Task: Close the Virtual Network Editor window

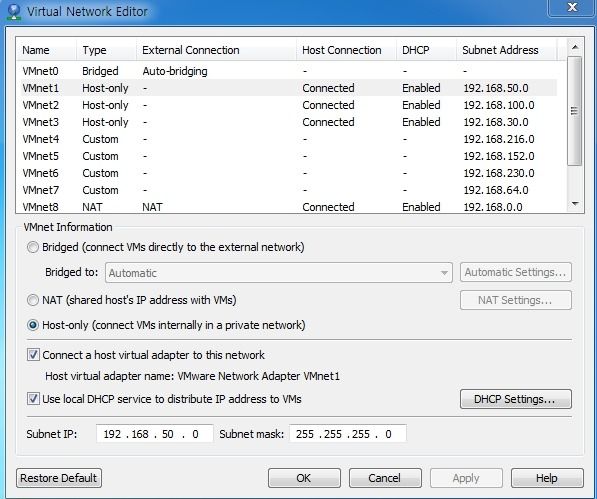Action: (572, 8)
